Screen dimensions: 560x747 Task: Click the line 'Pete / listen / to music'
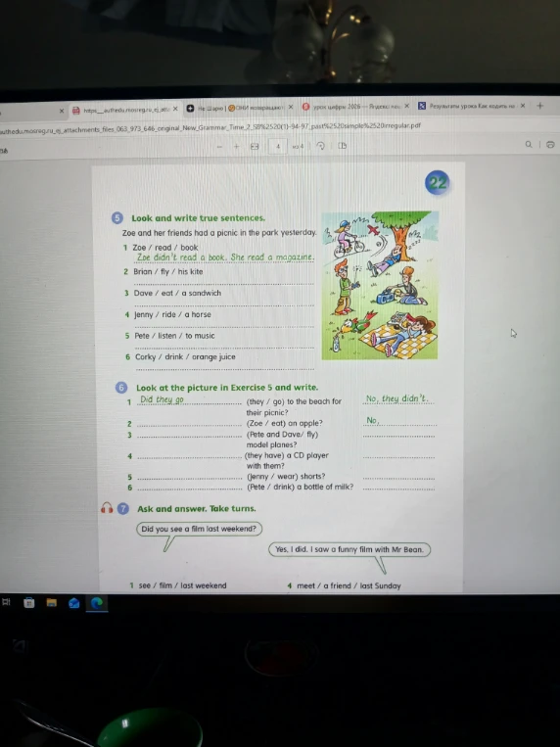(x=174, y=336)
